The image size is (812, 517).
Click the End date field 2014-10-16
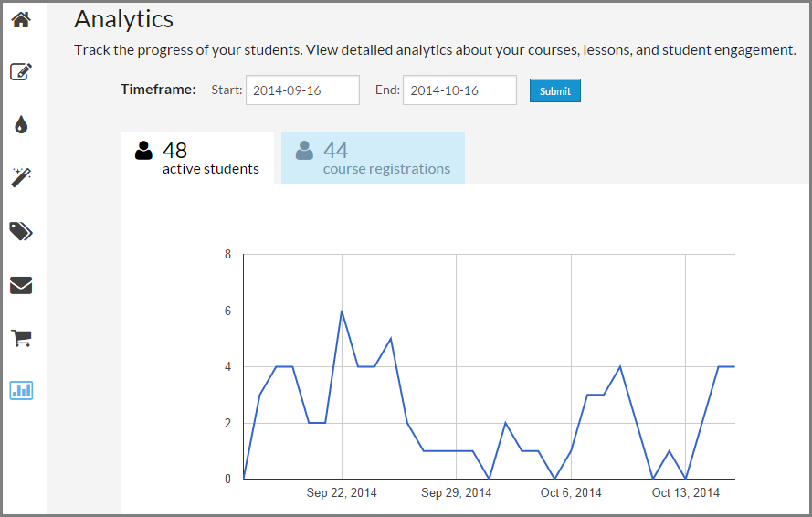click(459, 90)
